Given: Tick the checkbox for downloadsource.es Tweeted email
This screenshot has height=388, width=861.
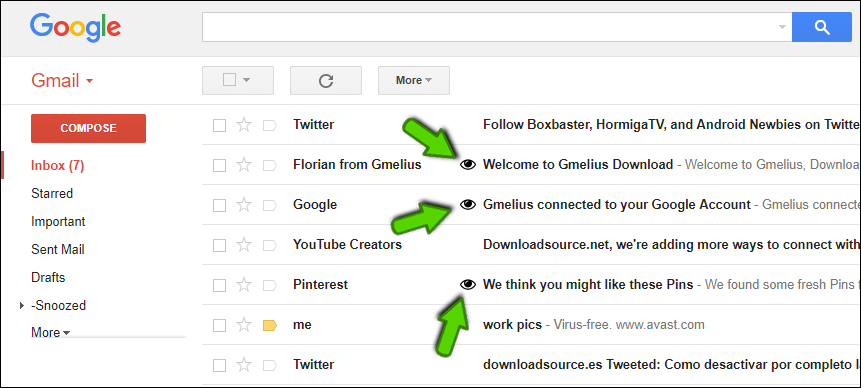Looking at the screenshot, I should point(219,365).
